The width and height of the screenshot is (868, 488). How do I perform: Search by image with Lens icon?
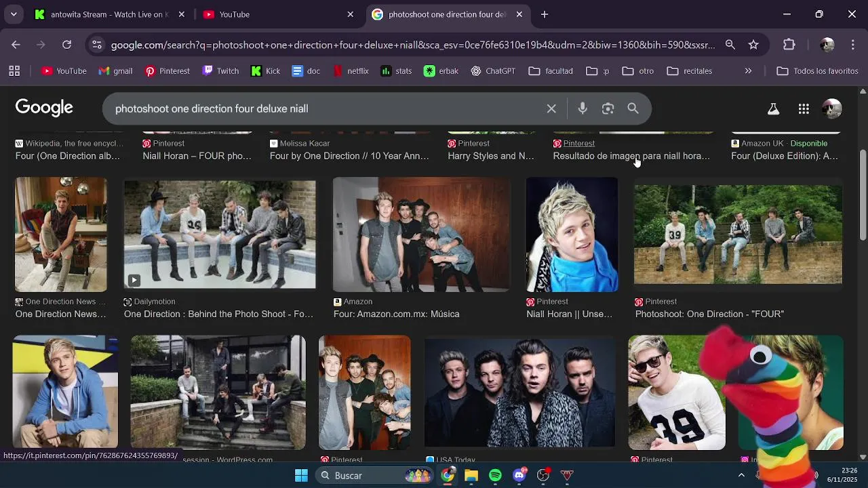[608, 108]
